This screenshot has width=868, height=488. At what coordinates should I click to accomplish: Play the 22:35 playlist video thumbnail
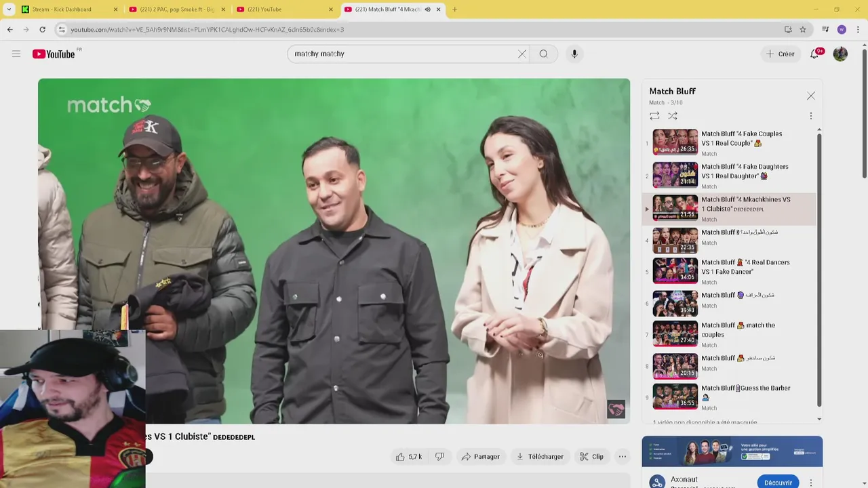(675, 241)
